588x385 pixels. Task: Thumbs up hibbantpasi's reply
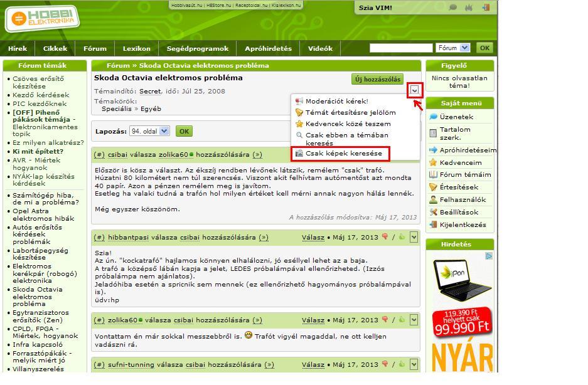point(402,236)
